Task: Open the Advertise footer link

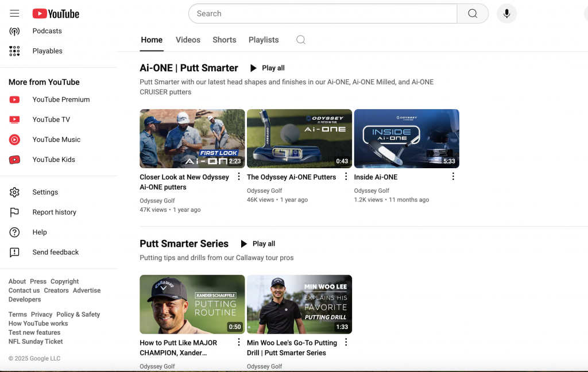Action: [87, 290]
